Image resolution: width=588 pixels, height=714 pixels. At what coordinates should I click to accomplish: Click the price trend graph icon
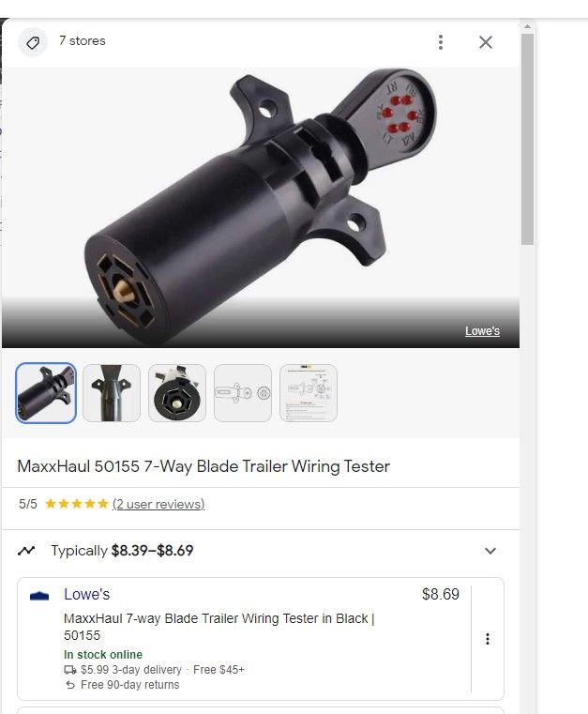[26, 551]
